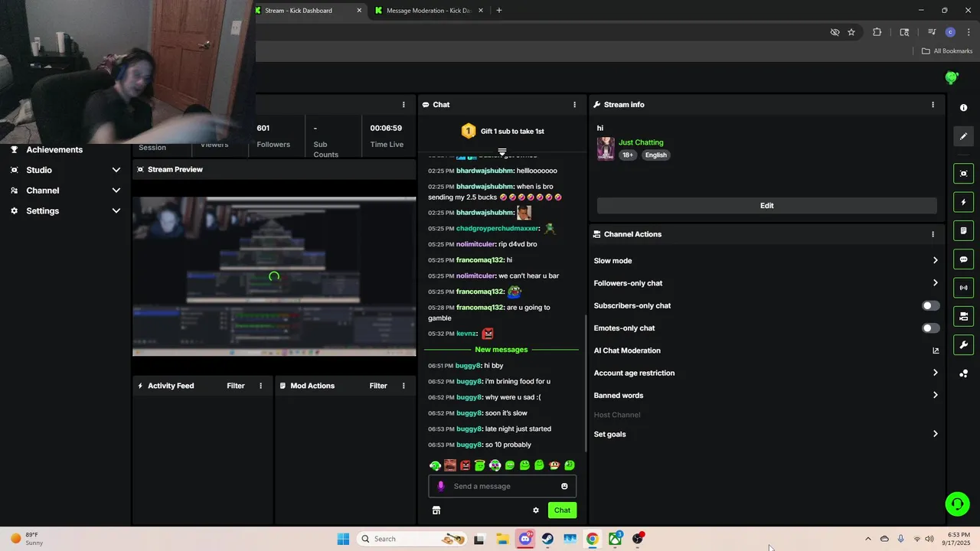Open All Bookmarks folder
This screenshot has width=980, height=551.
(x=947, y=51)
